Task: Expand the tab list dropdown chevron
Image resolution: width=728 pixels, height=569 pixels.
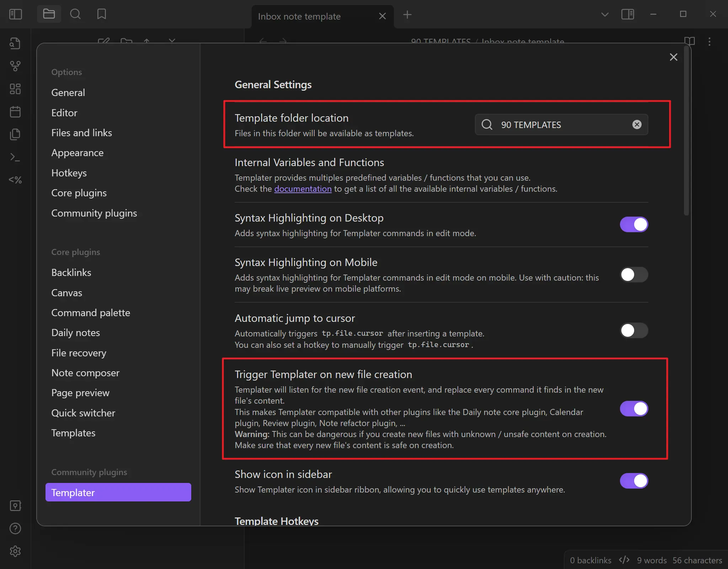Action: tap(605, 15)
